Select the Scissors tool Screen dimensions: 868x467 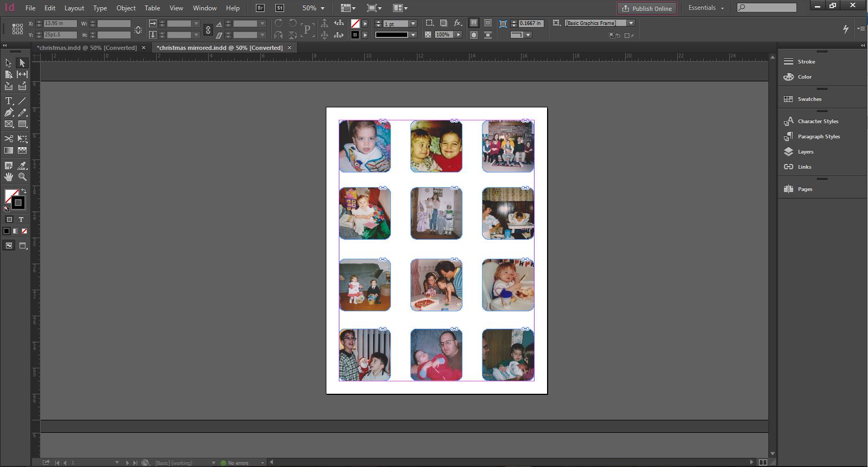point(9,139)
